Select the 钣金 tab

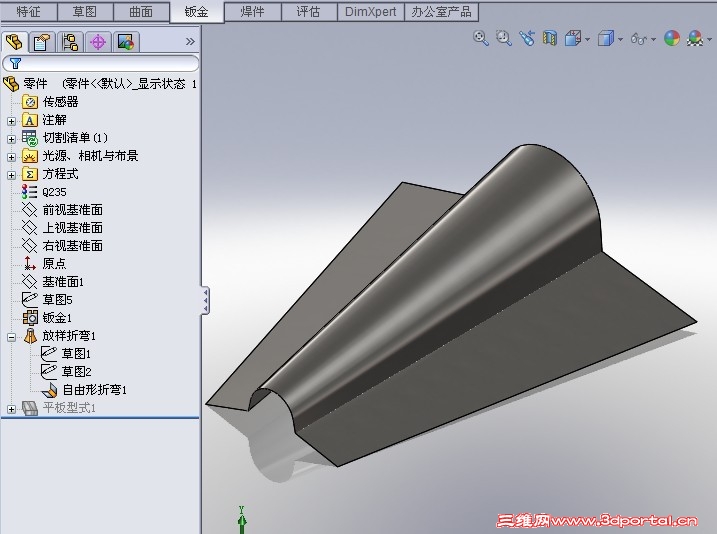pyautogui.click(x=197, y=11)
